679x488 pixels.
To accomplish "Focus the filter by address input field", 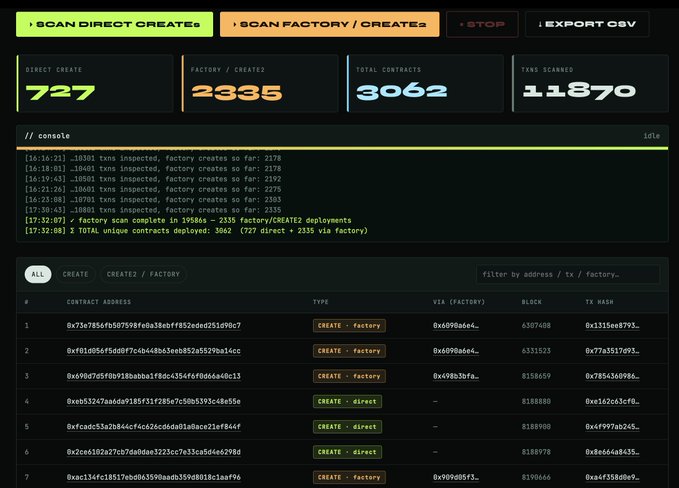I will click(x=568, y=274).
